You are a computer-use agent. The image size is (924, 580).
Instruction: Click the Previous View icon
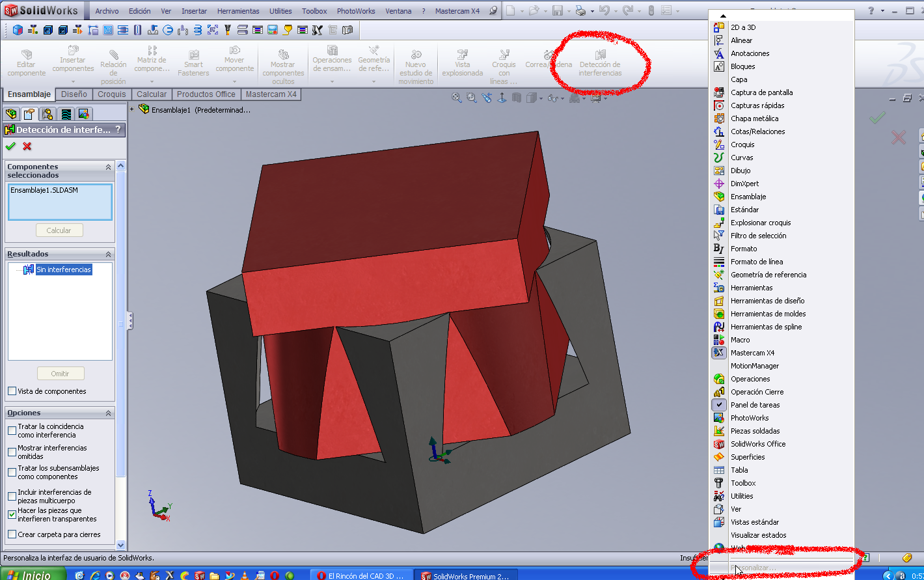pos(487,98)
